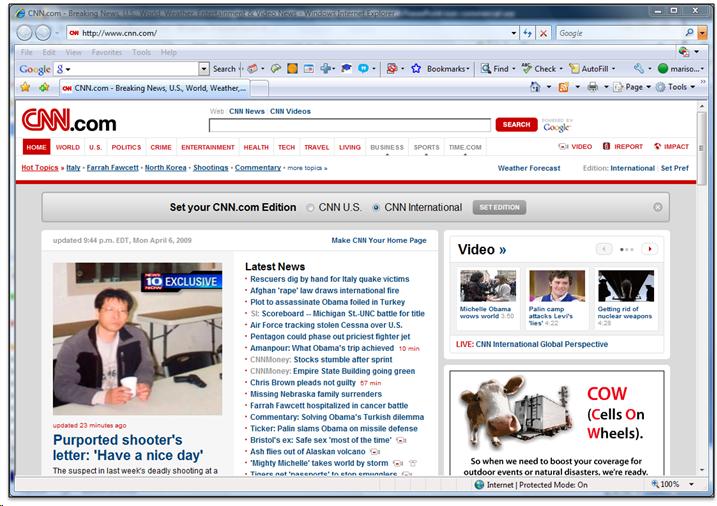Open the ENTERTAINMENT navigation tab

(x=208, y=147)
